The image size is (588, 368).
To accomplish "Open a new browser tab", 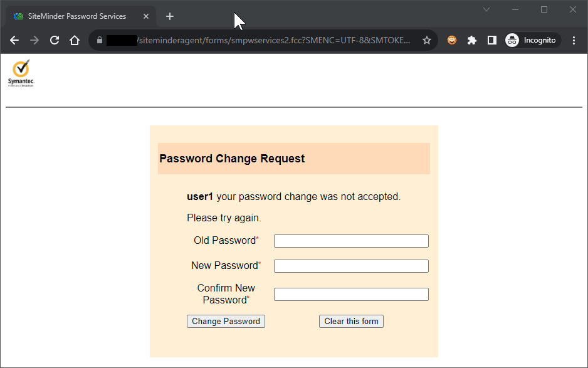I will click(170, 16).
